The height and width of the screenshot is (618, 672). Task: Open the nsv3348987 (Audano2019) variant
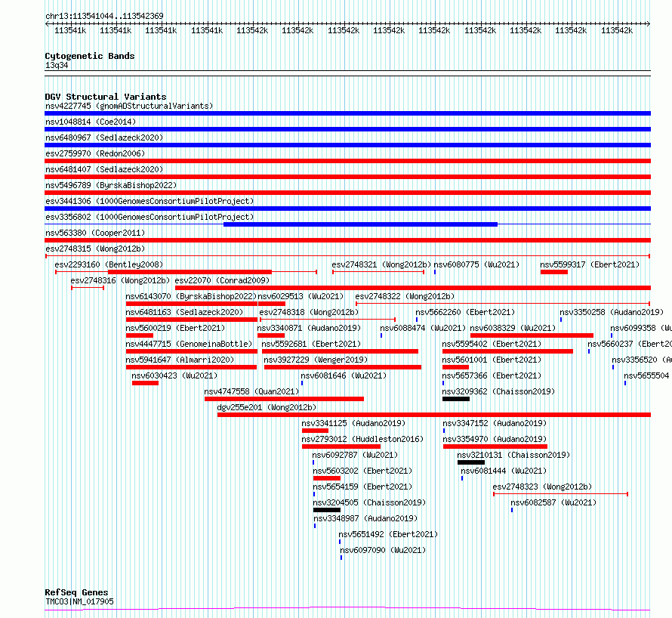365,518
